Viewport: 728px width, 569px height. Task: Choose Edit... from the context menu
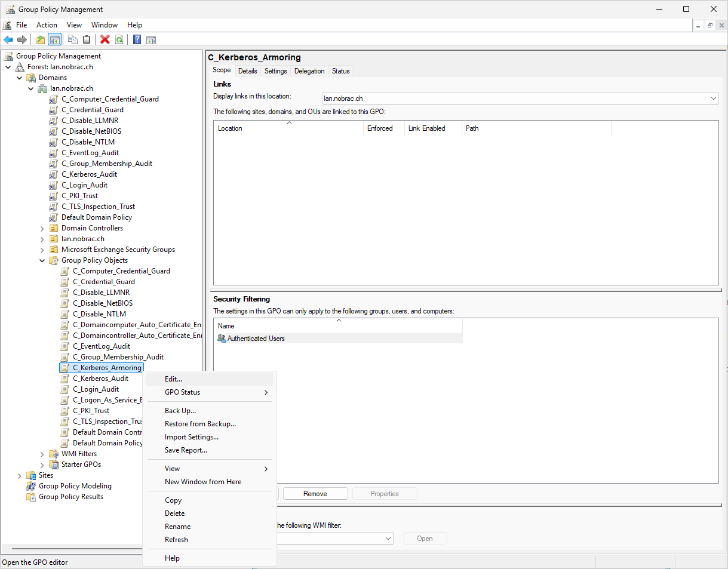209,379
